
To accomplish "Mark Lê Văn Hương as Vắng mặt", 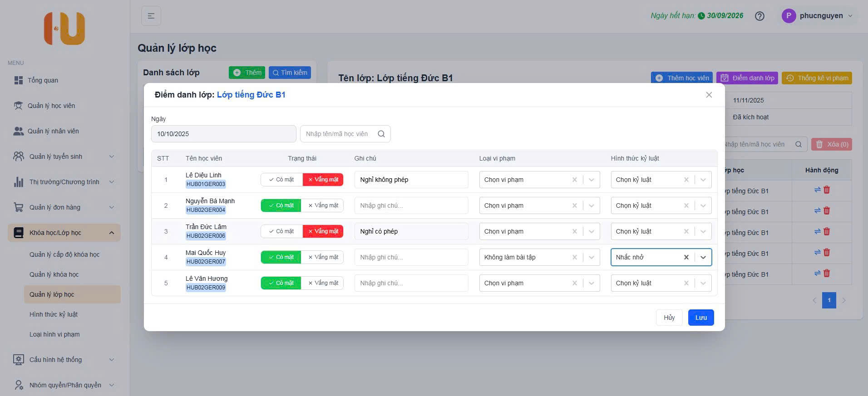I will pyautogui.click(x=323, y=283).
